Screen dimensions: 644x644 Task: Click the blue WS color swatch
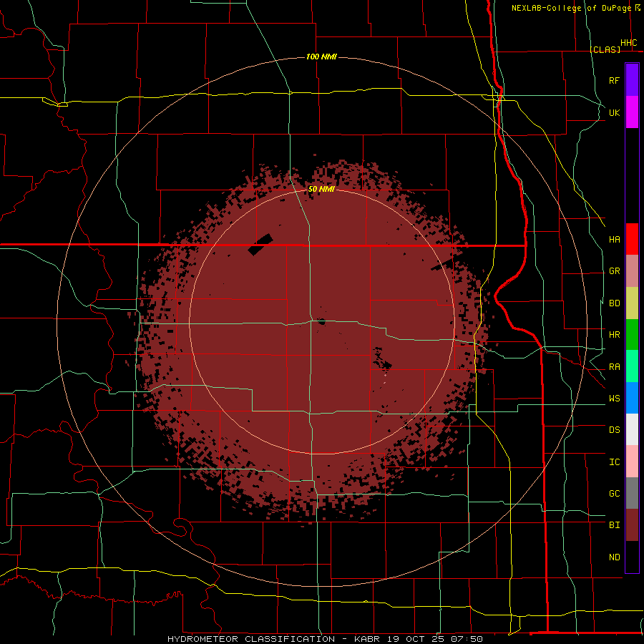tap(632, 398)
